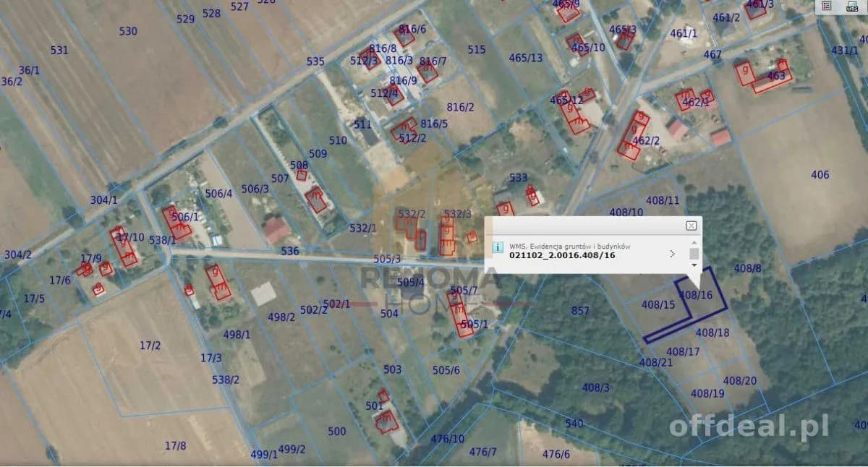Click the offdeal.pl watermark link

point(749,427)
